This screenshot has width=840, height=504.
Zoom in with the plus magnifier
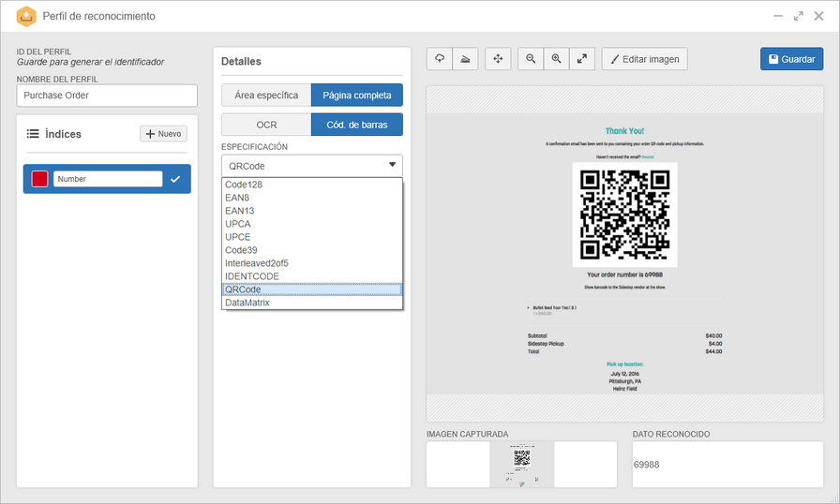tap(556, 59)
